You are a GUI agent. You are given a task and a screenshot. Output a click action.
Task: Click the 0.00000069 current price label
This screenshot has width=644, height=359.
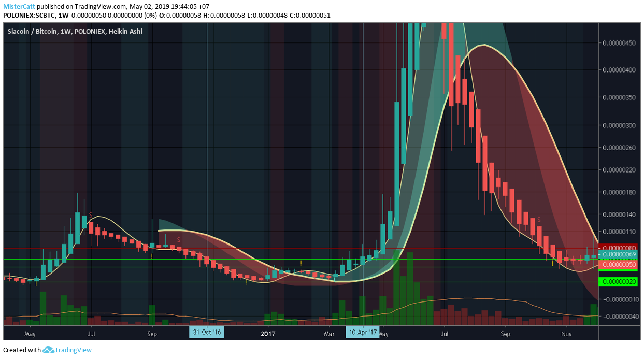click(618, 255)
